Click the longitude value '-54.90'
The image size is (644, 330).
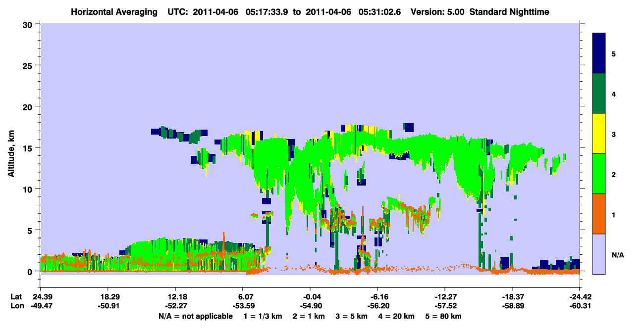pyautogui.click(x=310, y=306)
